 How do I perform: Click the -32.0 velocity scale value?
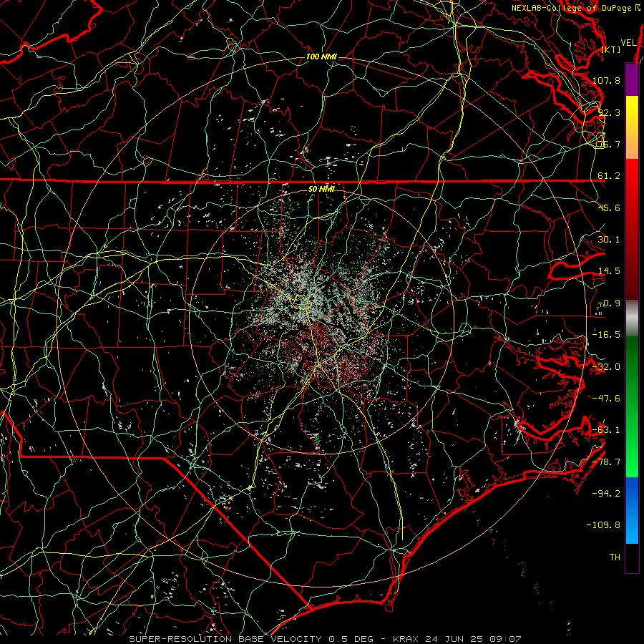click(606, 367)
